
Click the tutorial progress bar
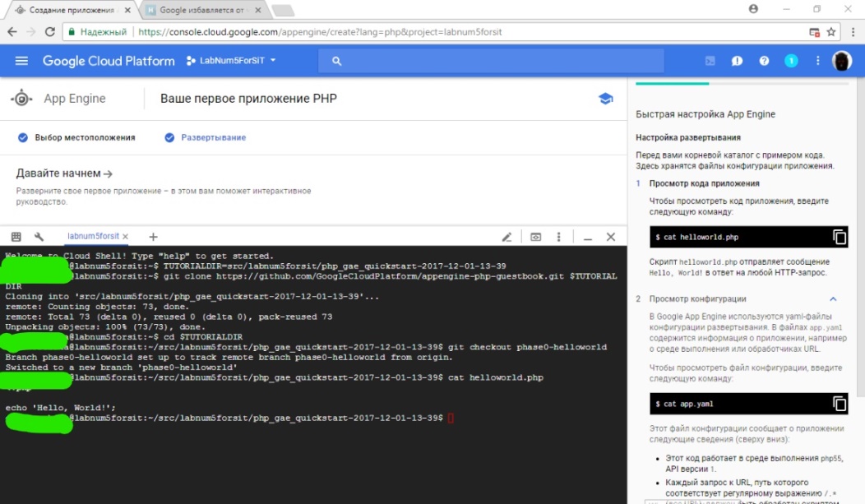(x=742, y=84)
